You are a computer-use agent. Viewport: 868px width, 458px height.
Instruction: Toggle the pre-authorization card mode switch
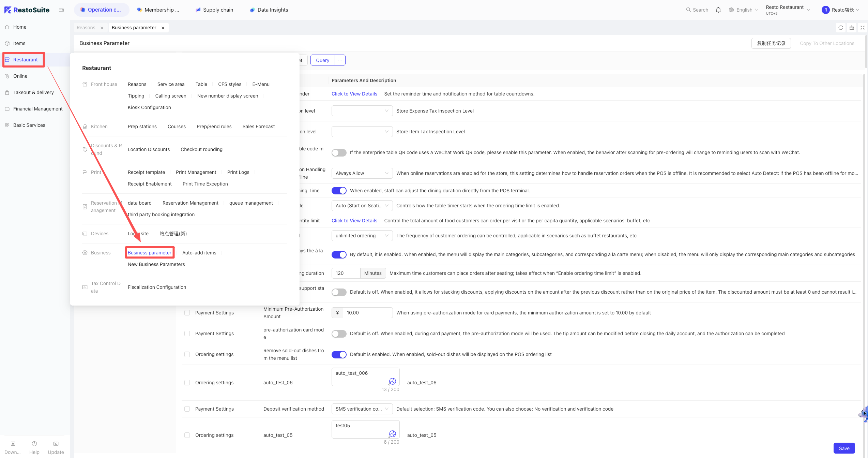[x=339, y=334]
